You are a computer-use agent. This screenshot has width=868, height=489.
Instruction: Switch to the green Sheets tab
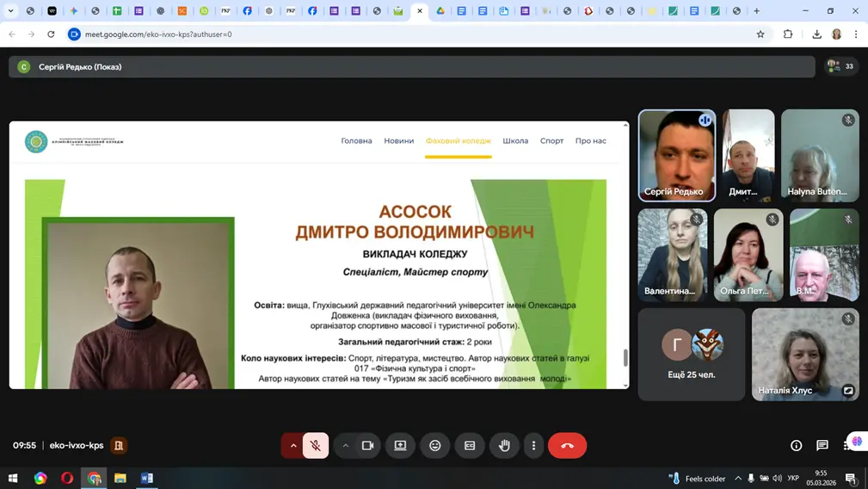tap(117, 10)
